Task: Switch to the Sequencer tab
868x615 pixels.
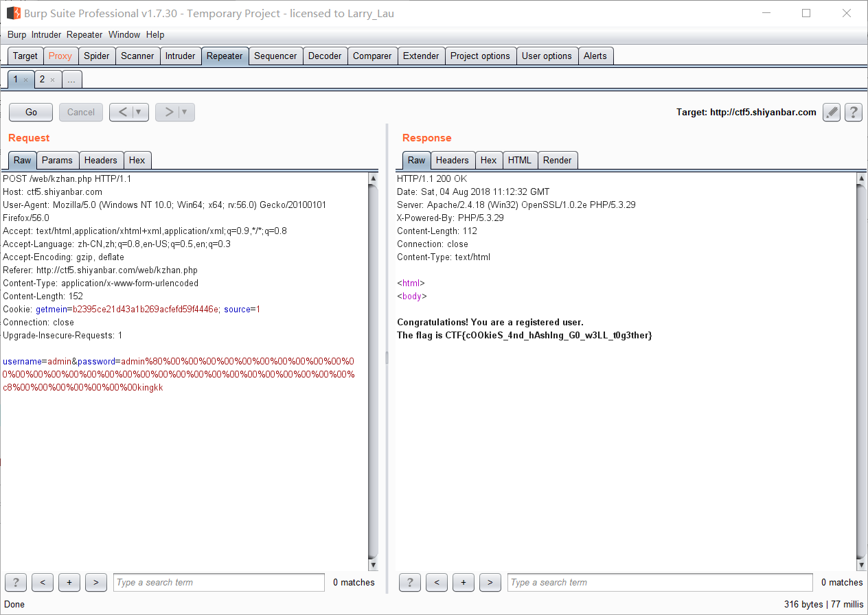Action: coord(275,56)
